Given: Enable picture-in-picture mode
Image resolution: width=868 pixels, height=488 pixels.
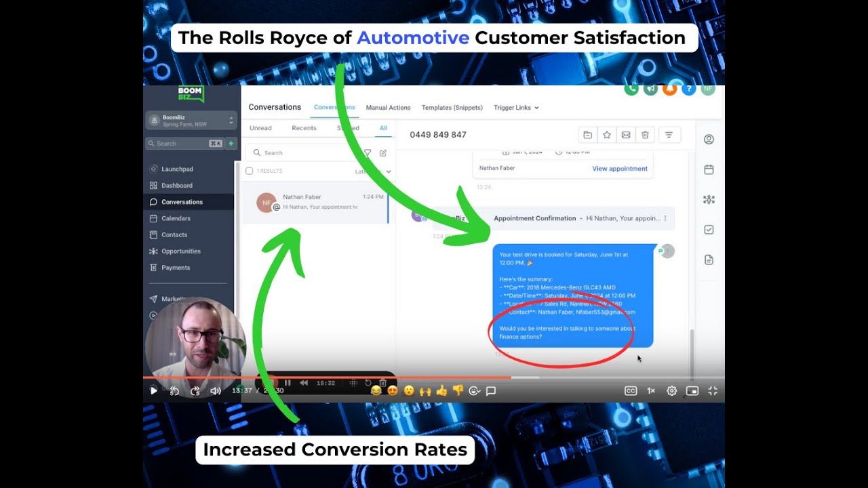Looking at the screenshot, I should tap(692, 390).
